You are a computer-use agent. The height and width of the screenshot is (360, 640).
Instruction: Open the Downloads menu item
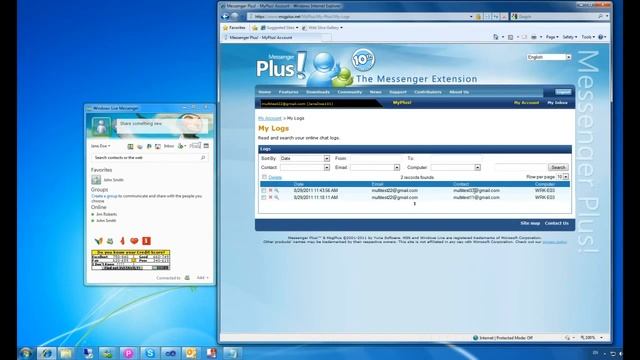318,92
